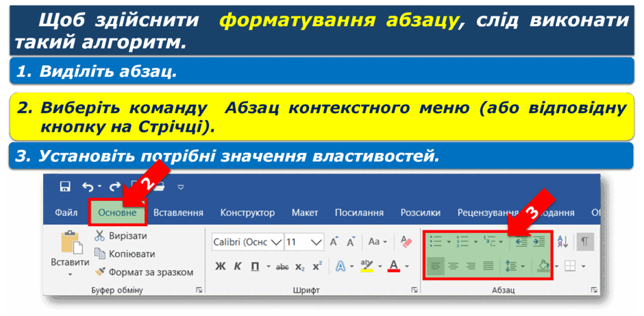Open the Буфер обміну dialog launcher
Screen dimensions: 644x316
[x=199, y=290]
